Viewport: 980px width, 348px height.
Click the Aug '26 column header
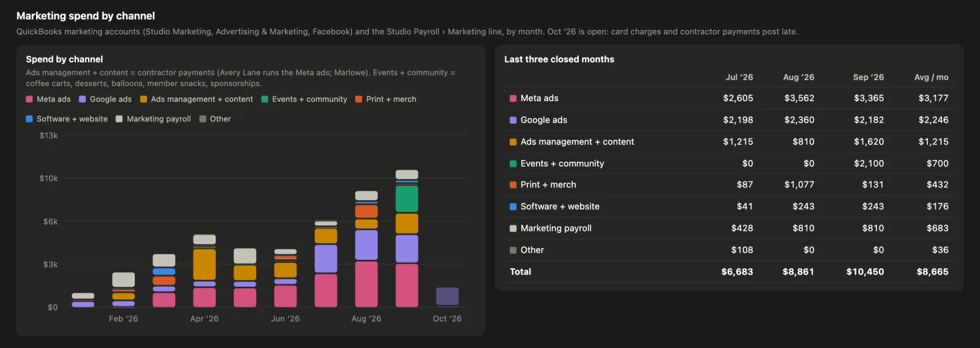[799, 77]
